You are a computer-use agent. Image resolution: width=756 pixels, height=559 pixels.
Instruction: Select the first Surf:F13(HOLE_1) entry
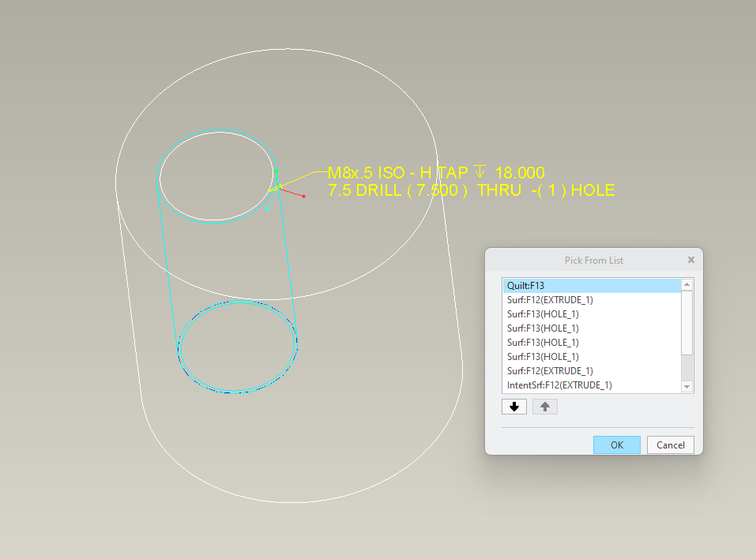click(545, 313)
